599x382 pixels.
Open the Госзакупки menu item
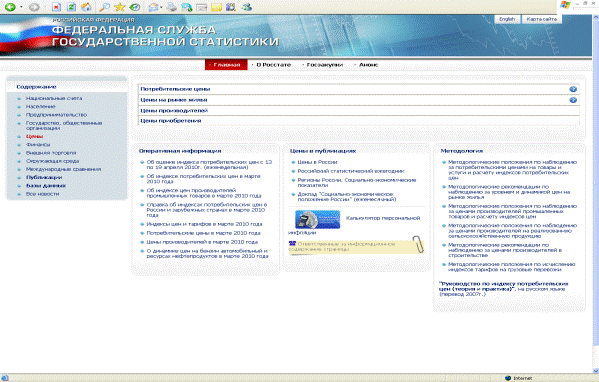[324, 65]
